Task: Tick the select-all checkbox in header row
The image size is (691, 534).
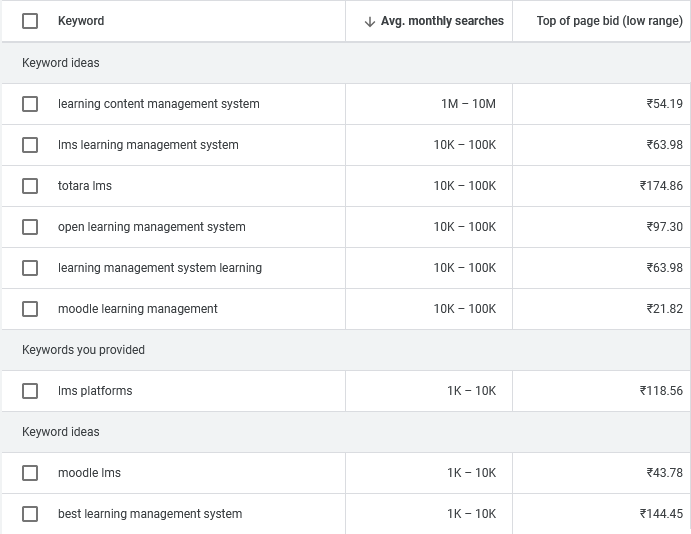Action: pos(30,21)
